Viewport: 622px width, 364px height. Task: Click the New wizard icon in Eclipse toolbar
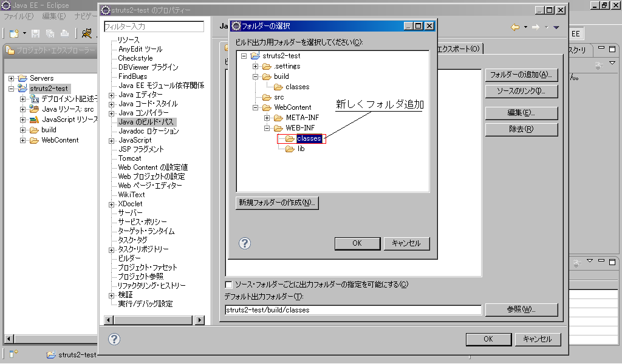coord(14,33)
